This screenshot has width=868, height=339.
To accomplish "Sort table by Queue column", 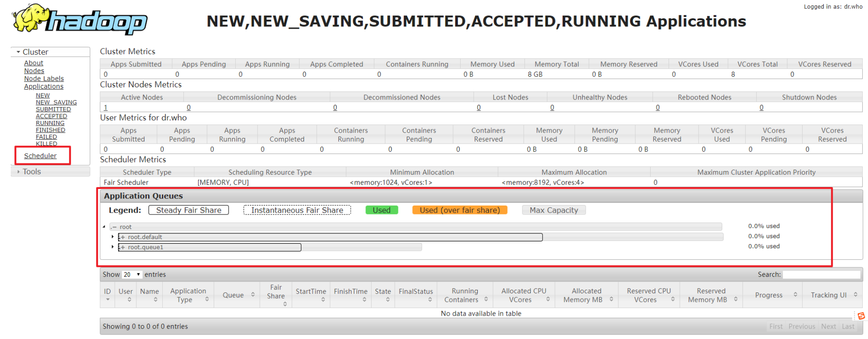I will click(x=238, y=295).
